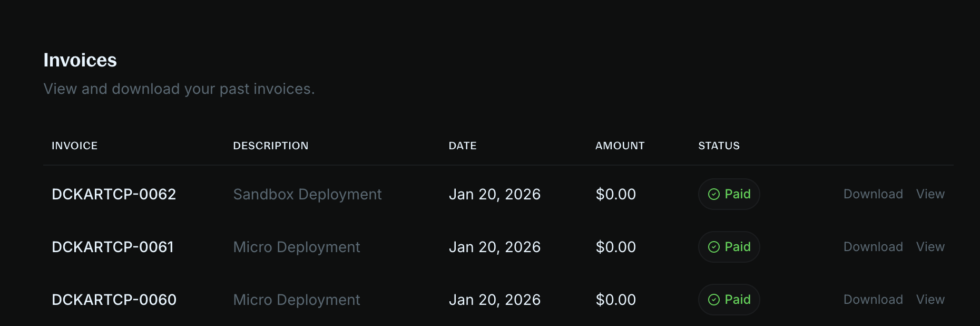Click the Invoices page heading
Viewport: 980px width, 326px height.
pyautogui.click(x=81, y=60)
